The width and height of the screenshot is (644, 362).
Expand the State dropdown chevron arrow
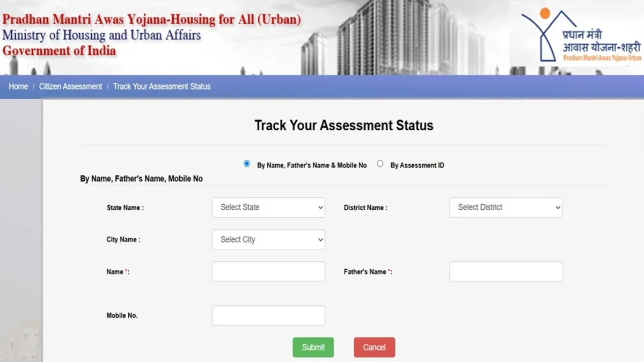tap(320, 208)
